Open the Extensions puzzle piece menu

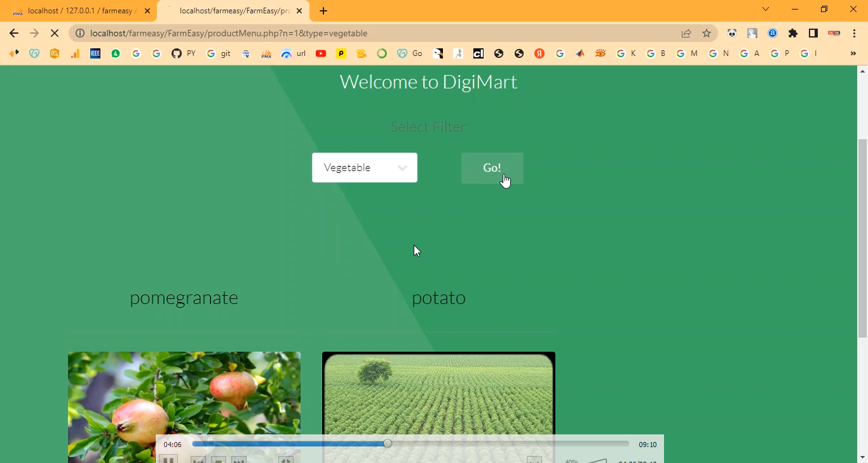tap(793, 33)
